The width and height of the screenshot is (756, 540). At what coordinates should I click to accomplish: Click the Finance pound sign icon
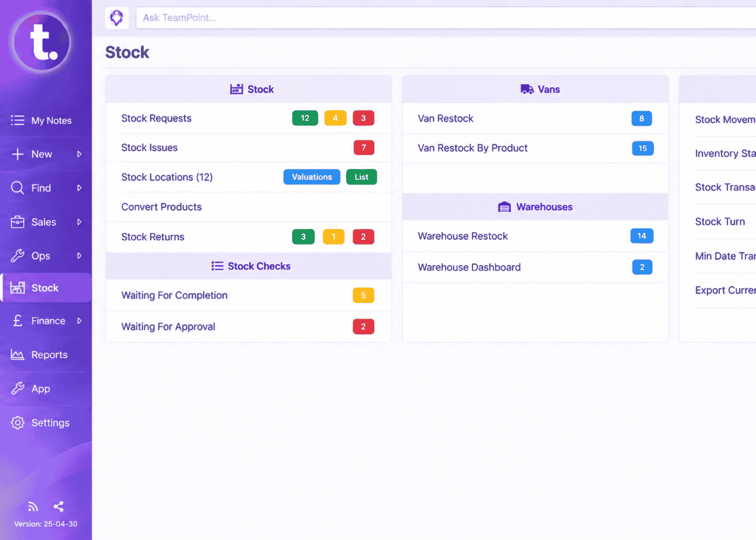click(17, 321)
